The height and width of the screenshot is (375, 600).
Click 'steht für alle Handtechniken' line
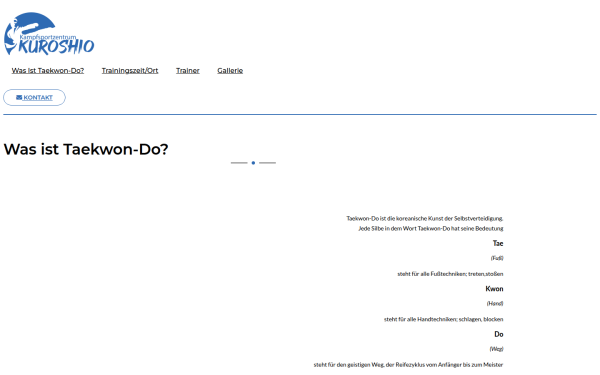coord(444,319)
